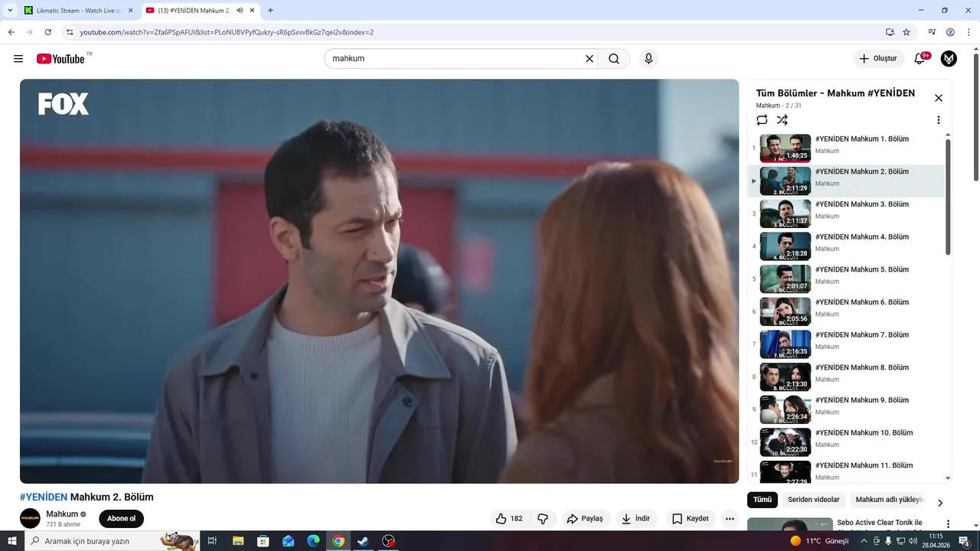Show hidden system tray icons
Screen dimensions: 980x551
[864, 541]
